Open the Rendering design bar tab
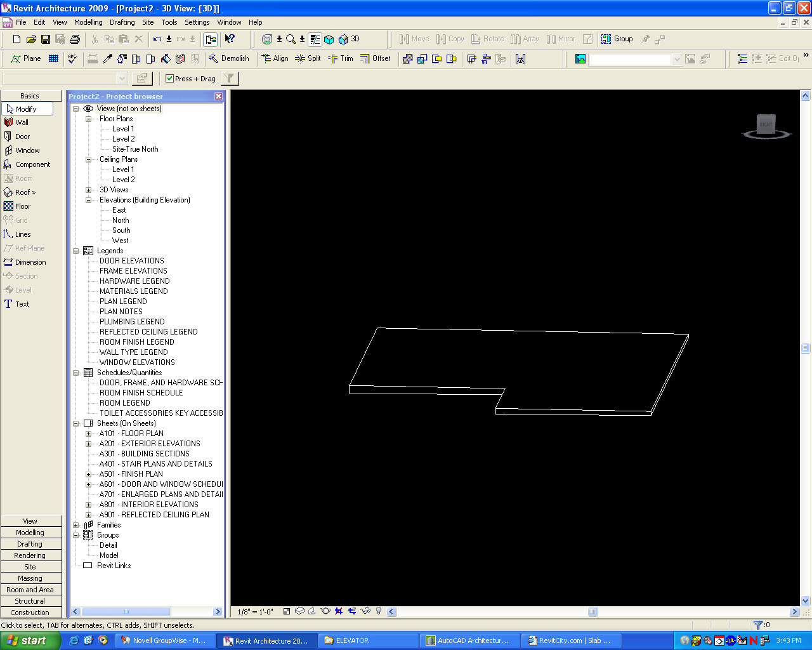Screen dimensions: 812x650 [30, 555]
